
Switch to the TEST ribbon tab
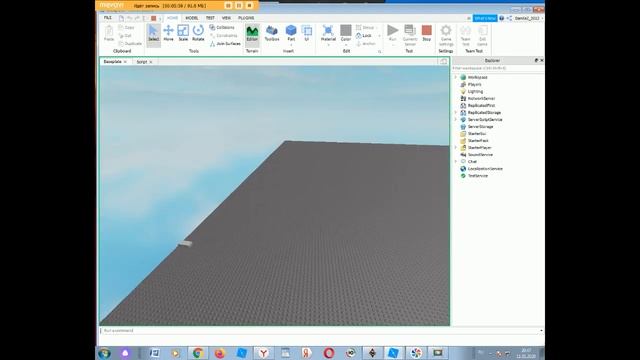[210, 18]
